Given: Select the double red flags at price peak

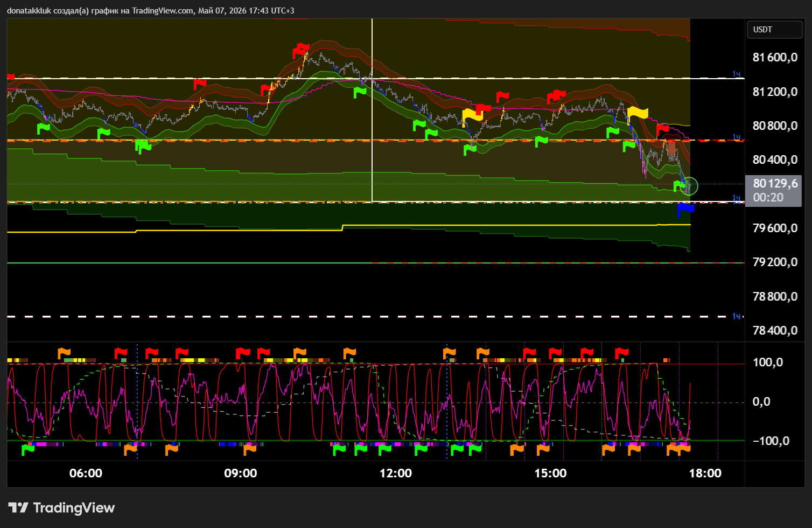Looking at the screenshot, I should pyautogui.click(x=301, y=51).
